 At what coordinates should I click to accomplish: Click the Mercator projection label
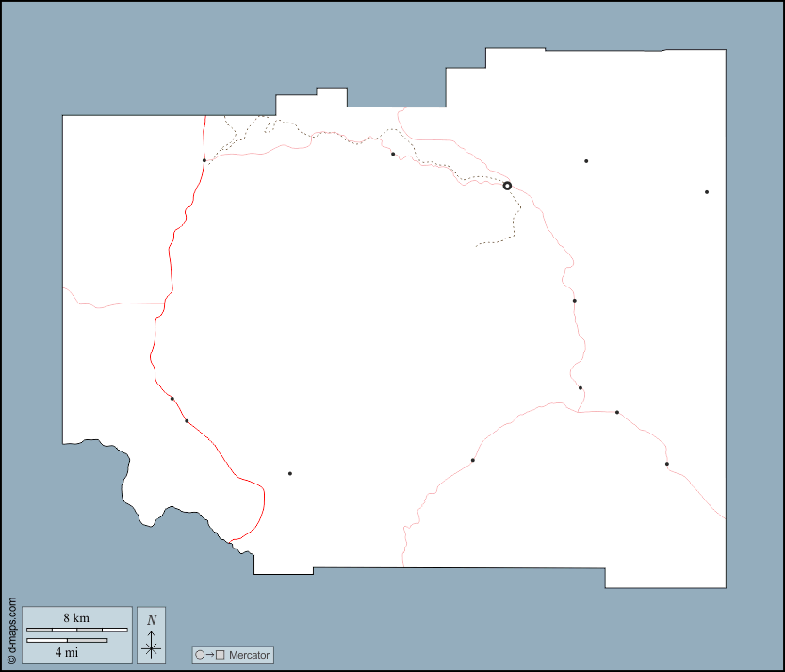pyautogui.click(x=249, y=655)
